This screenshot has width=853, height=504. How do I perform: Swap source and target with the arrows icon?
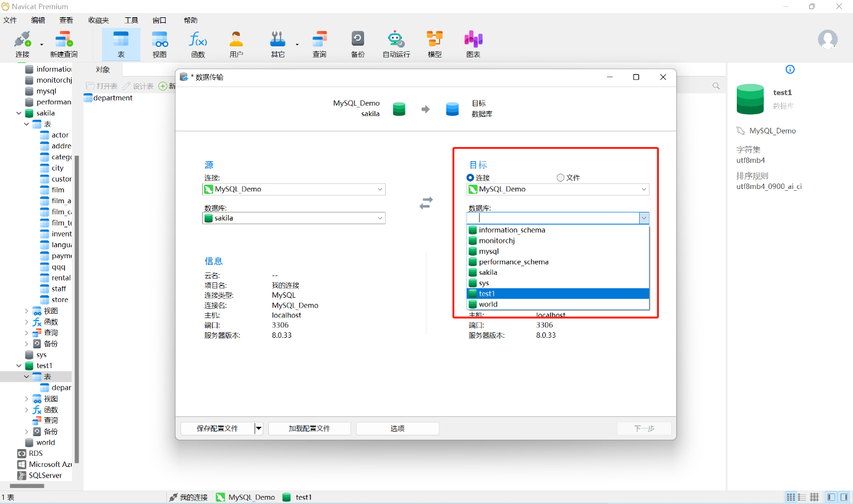tap(426, 203)
